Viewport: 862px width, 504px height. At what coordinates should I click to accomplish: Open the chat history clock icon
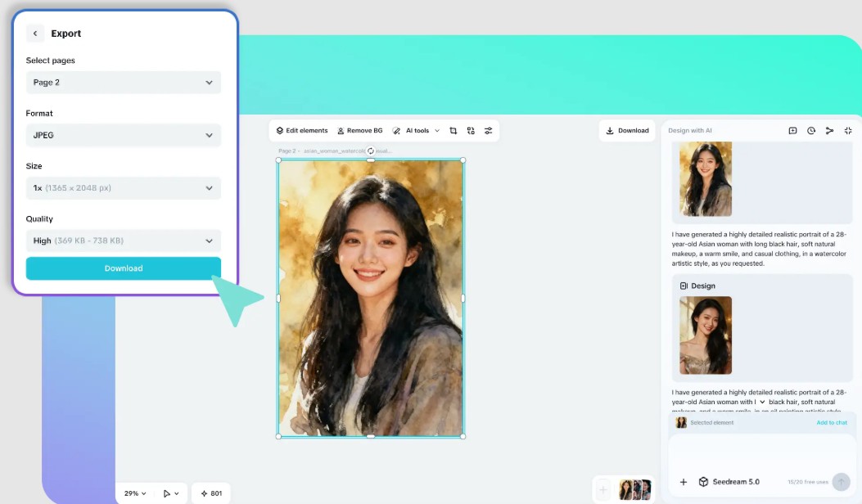click(811, 131)
